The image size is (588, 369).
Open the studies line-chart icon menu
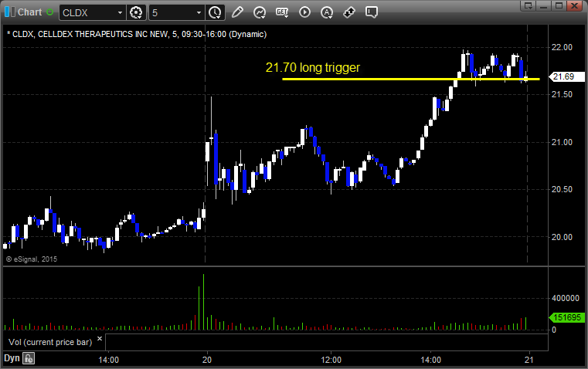pyautogui.click(x=260, y=12)
